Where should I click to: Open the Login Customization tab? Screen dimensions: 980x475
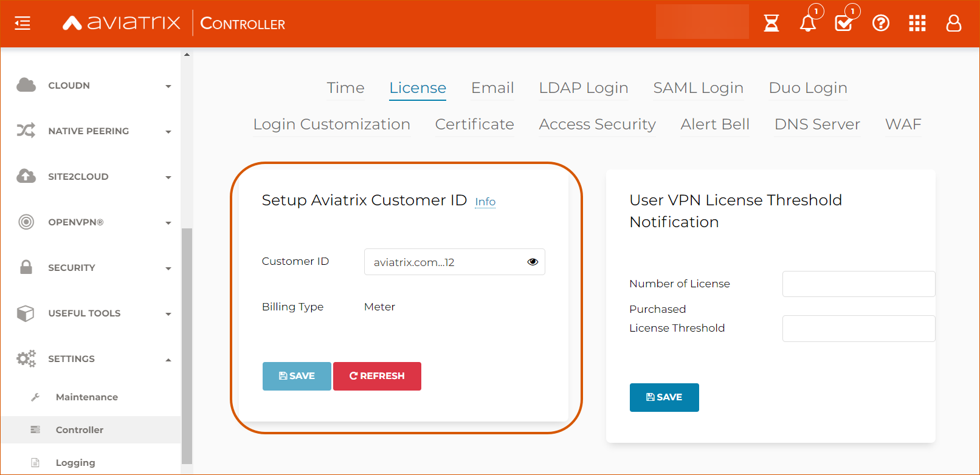[332, 125]
